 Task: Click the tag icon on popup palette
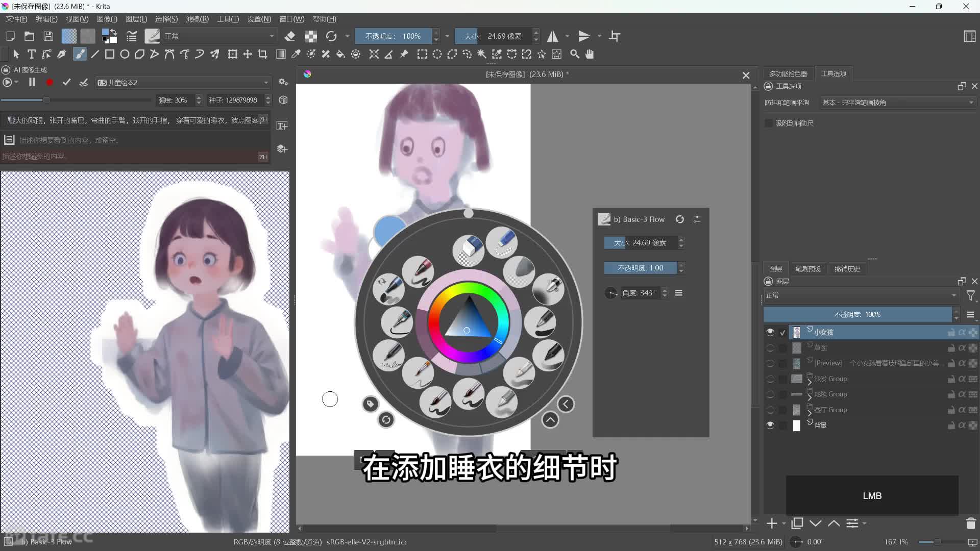[371, 405]
